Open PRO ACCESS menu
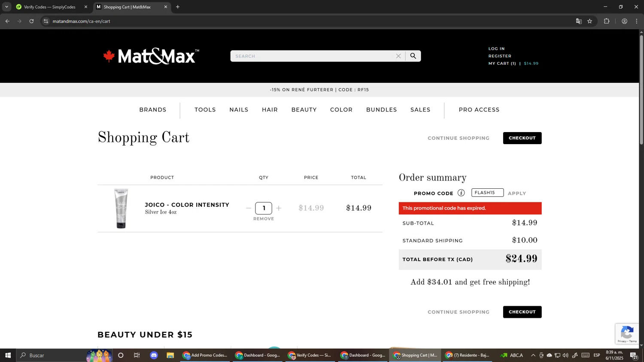This screenshot has width=644, height=362. pos(479,110)
